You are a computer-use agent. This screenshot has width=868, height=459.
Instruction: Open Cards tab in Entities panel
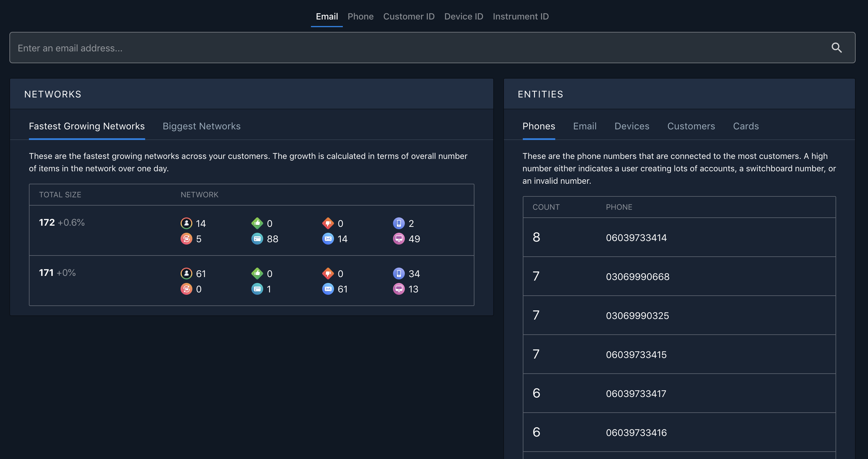tap(746, 126)
